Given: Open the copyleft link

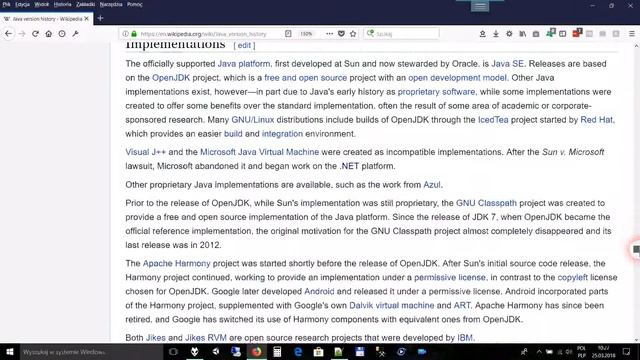Looking at the screenshot, I should 573,278.
